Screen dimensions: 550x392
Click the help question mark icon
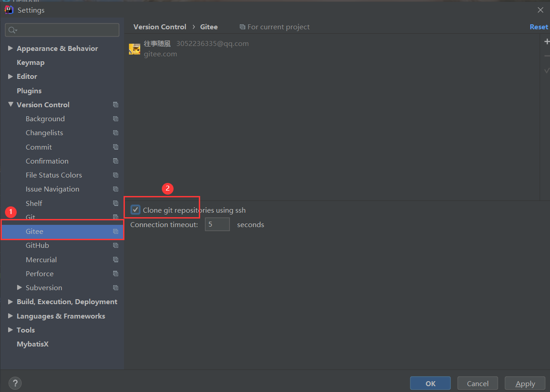15,383
